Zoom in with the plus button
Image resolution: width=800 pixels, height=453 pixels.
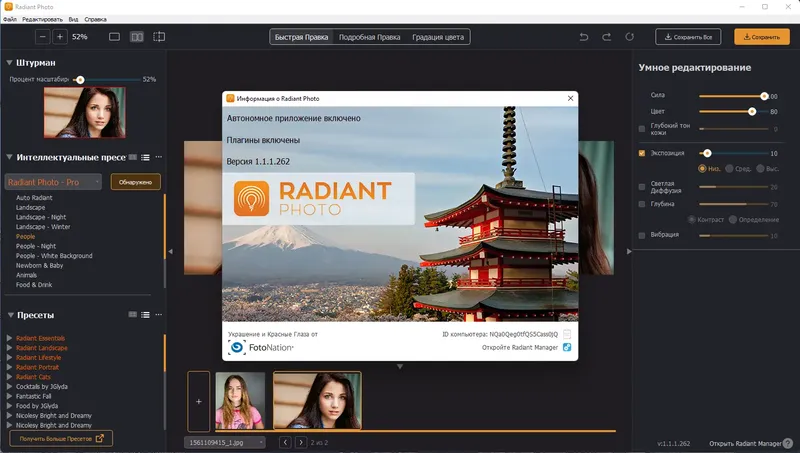[x=60, y=37]
